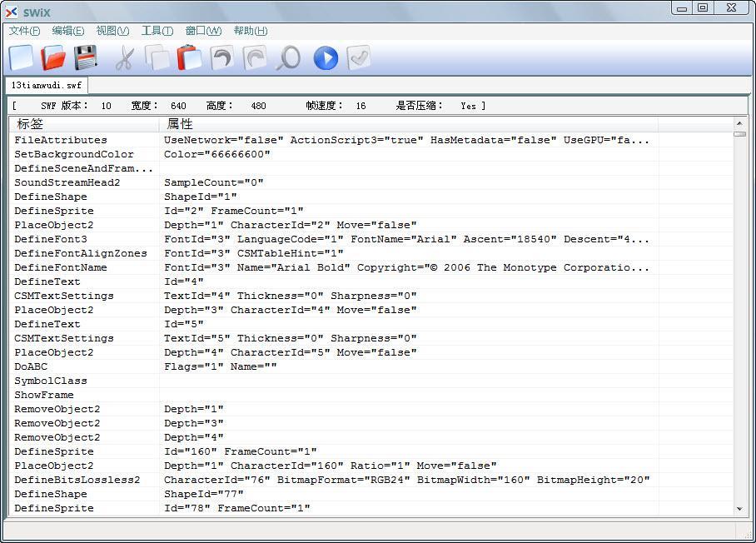This screenshot has height=543, width=756.
Task: Validate the file with the checkmark icon
Action: 357,57
